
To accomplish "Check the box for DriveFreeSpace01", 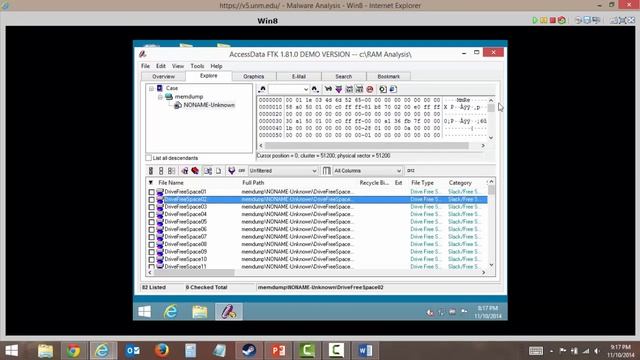I will [x=151, y=192].
